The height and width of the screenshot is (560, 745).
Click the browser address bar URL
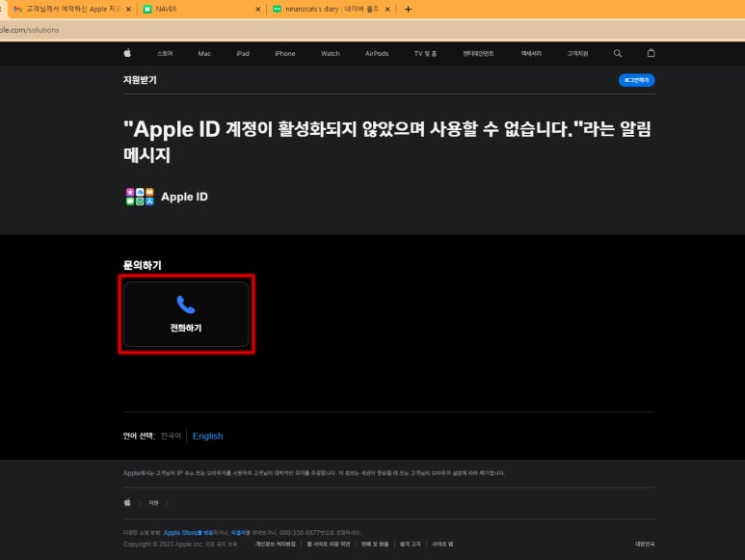click(x=30, y=30)
